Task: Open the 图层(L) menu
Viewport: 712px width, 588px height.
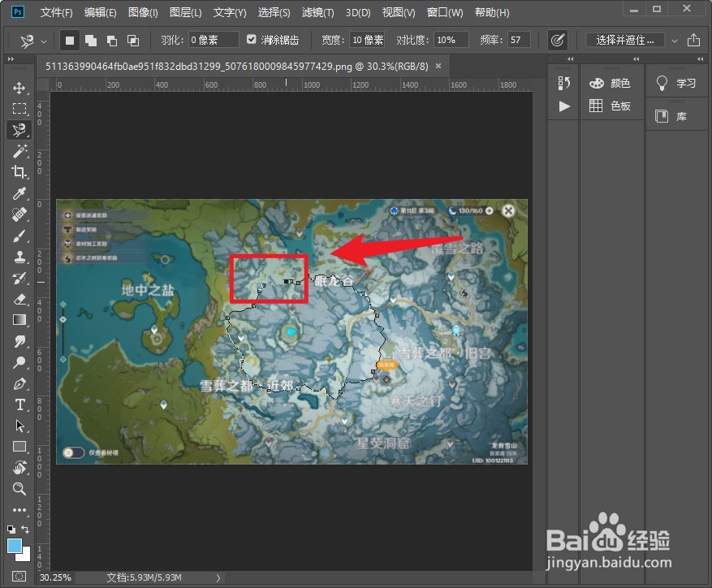Action: click(185, 13)
